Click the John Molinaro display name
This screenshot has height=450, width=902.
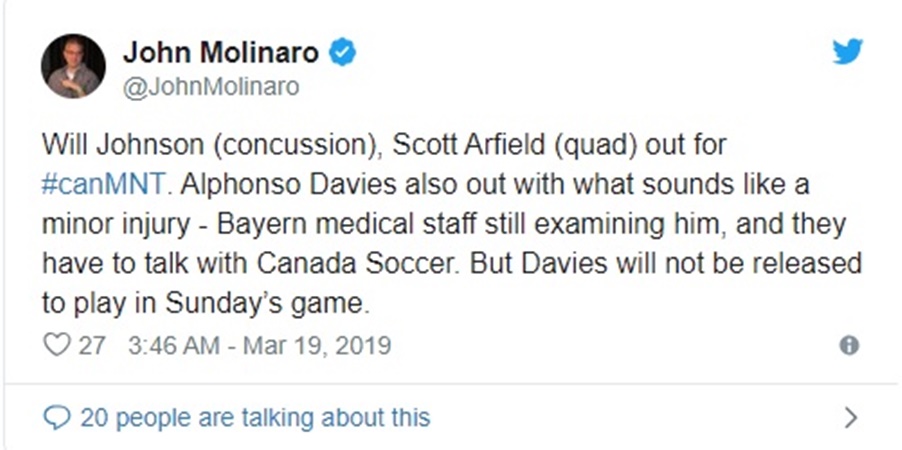pyautogui.click(x=221, y=53)
